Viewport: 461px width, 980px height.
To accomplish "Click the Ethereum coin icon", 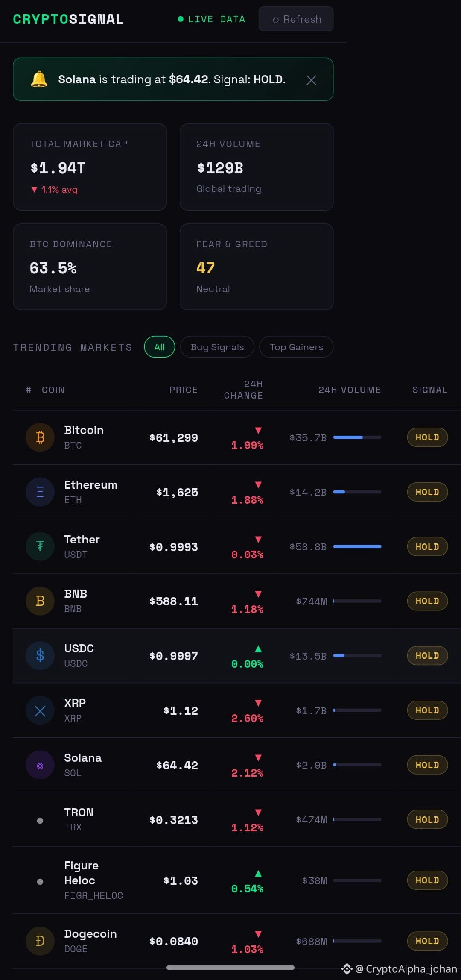I will [x=40, y=492].
